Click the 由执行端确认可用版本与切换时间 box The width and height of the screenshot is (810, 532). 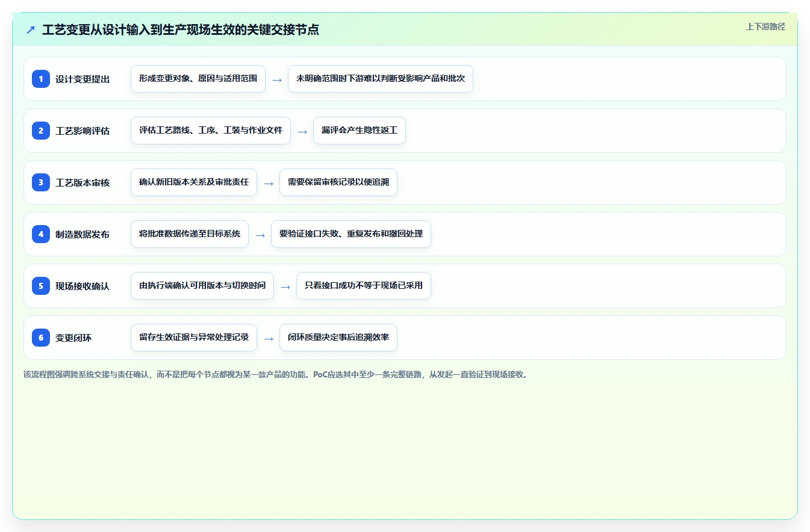202,286
